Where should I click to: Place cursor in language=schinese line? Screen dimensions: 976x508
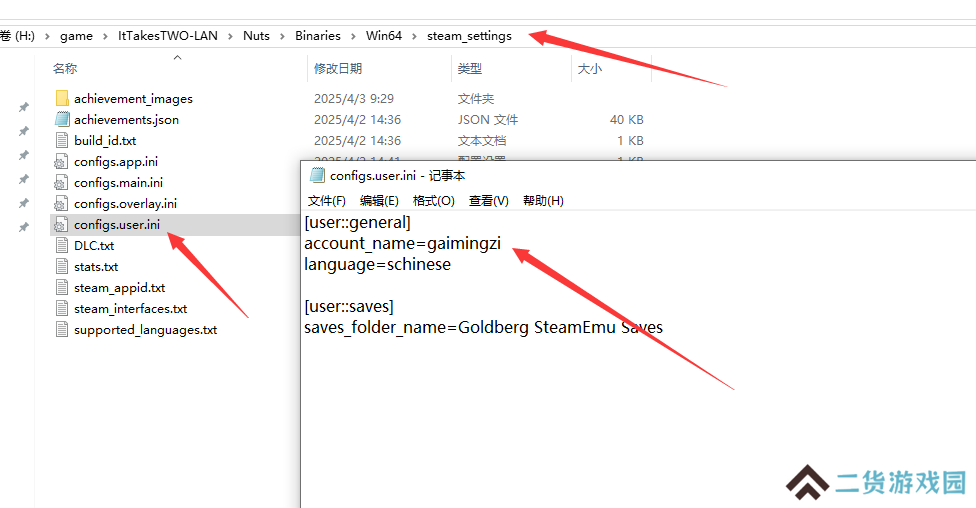click(x=377, y=265)
